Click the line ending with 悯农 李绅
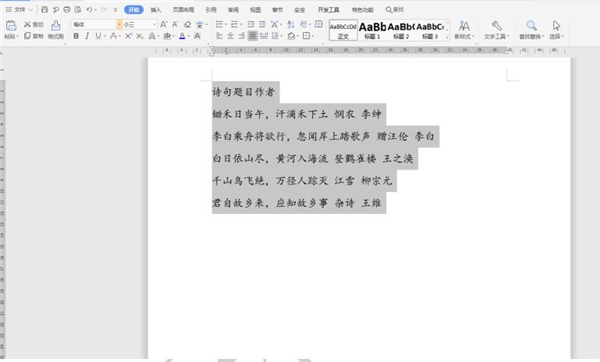Screen dimensions: 600x362 tap(297, 114)
